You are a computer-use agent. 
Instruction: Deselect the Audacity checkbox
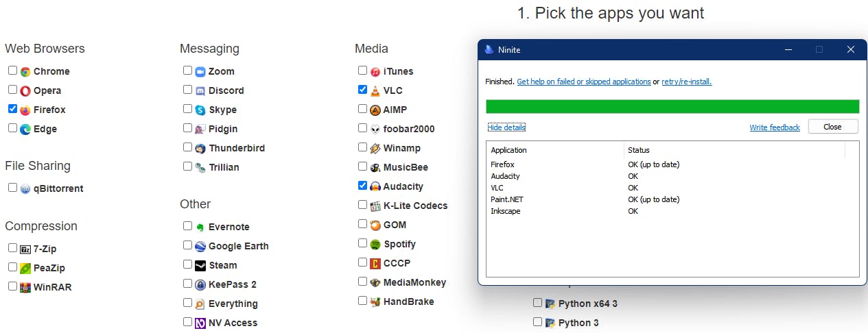coord(362,186)
